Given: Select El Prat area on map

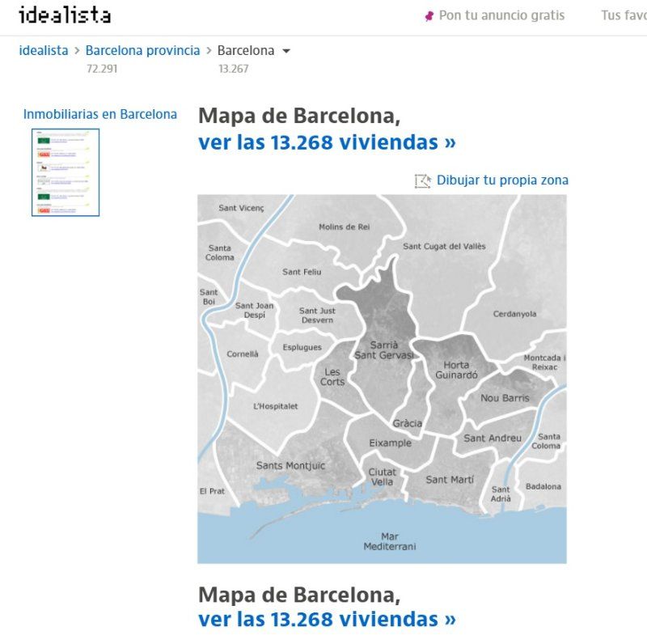Looking at the screenshot, I should point(212,491).
